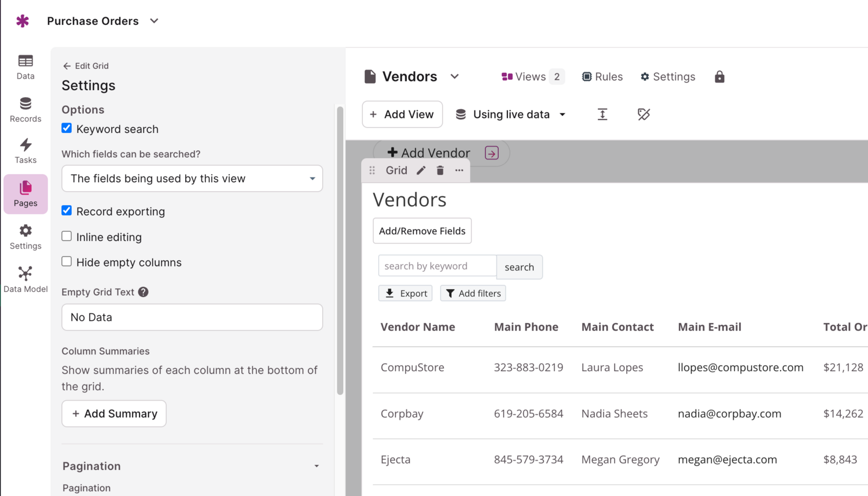The height and width of the screenshot is (496, 868).
Task: Click the search by keyword field
Action: point(437,266)
